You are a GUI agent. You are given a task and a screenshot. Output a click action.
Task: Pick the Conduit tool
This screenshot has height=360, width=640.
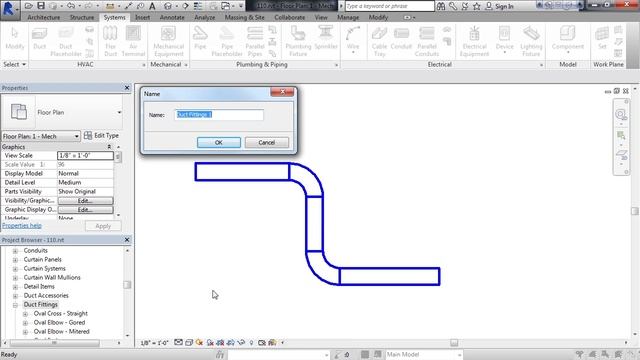pos(401,39)
